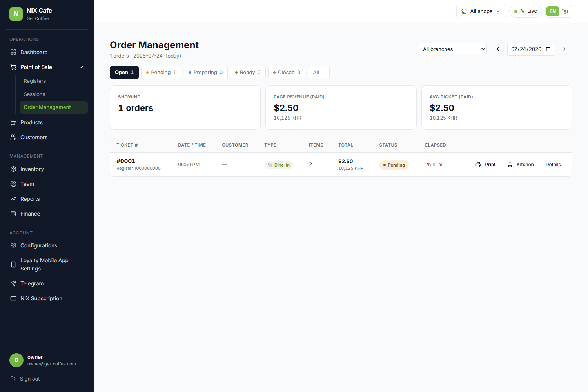This screenshot has height=392, width=588.
Task: Open the All shops dropdown
Action: pyautogui.click(x=481, y=11)
